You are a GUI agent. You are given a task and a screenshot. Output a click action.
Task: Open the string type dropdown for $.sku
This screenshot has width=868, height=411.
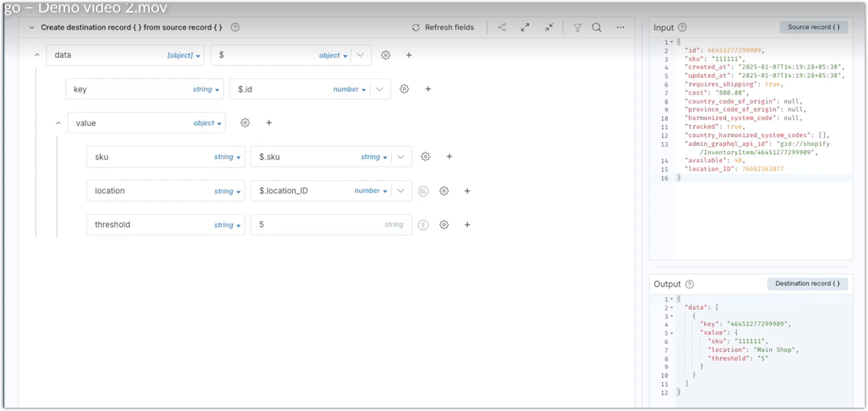pos(374,157)
